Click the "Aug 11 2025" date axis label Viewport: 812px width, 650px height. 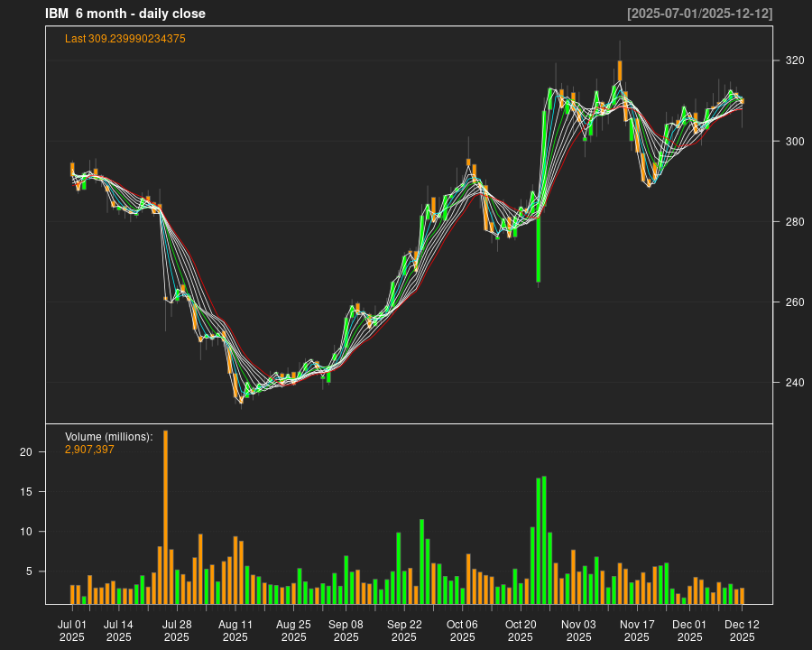coord(235,630)
